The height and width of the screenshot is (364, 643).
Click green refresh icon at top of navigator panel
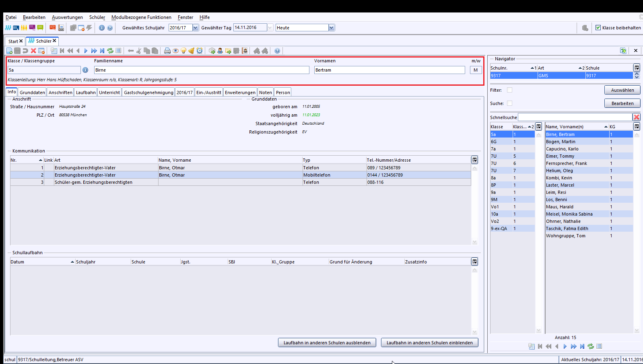tap(623, 51)
